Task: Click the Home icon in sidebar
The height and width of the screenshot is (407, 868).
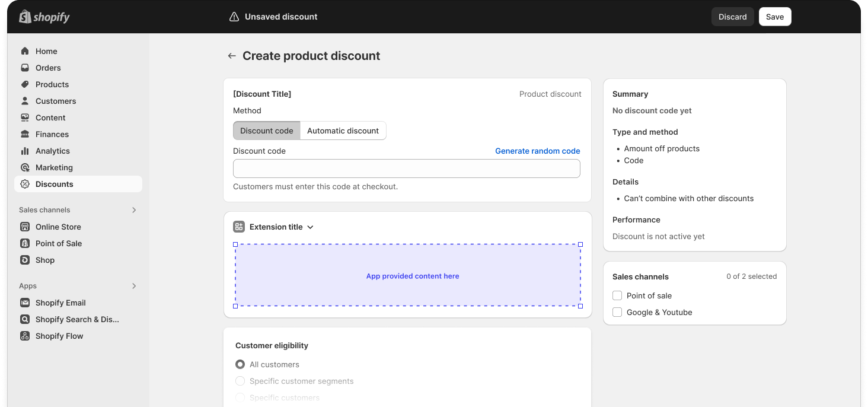Action: coord(25,51)
